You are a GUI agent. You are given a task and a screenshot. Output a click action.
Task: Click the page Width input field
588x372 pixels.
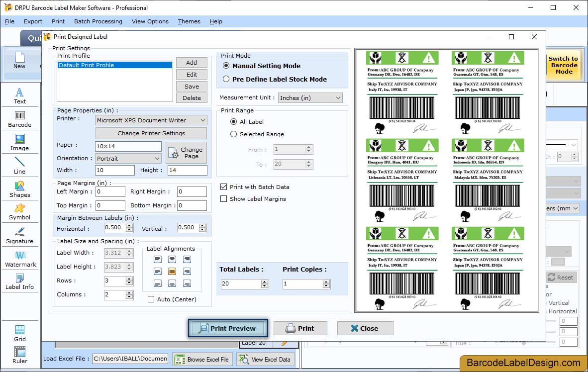point(115,170)
